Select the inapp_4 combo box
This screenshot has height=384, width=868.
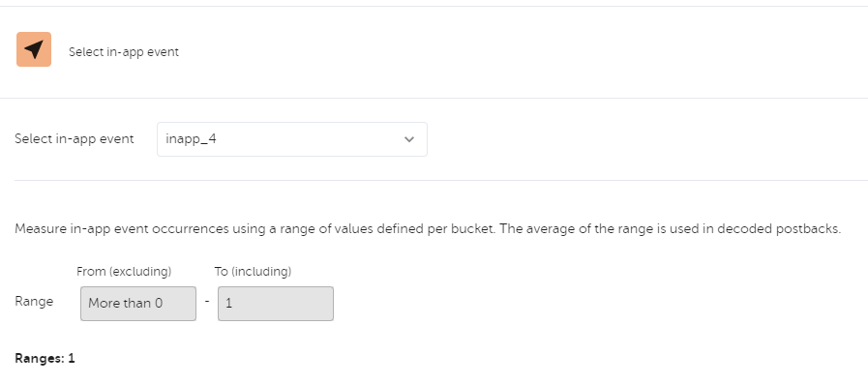[291, 139]
